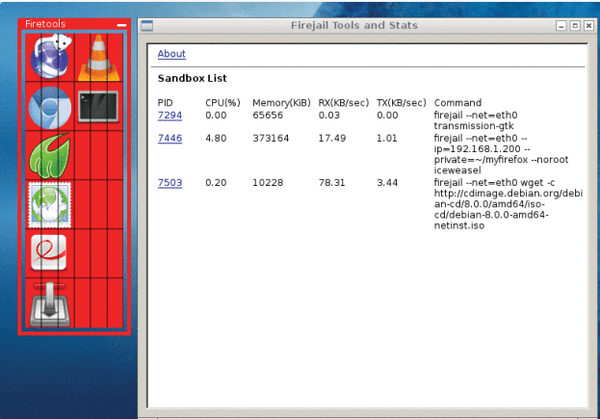The height and width of the screenshot is (419, 600).
Task: Open sandbox PID 7294 details
Action: tap(170, 116)
